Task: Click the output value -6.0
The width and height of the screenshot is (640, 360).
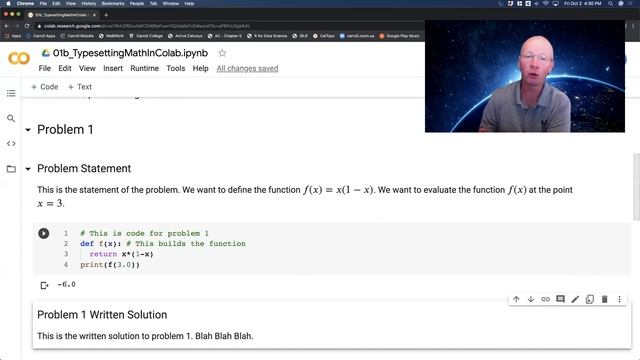Action: 66,284
